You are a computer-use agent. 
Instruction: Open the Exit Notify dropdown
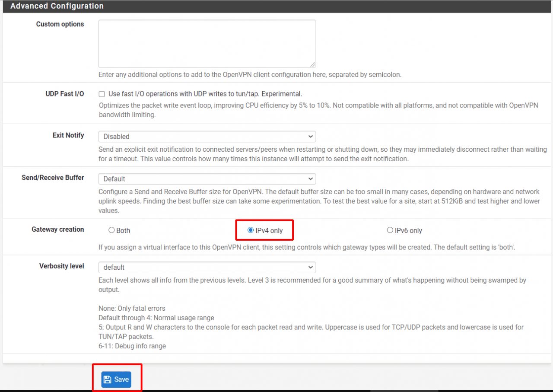[207, 137]
